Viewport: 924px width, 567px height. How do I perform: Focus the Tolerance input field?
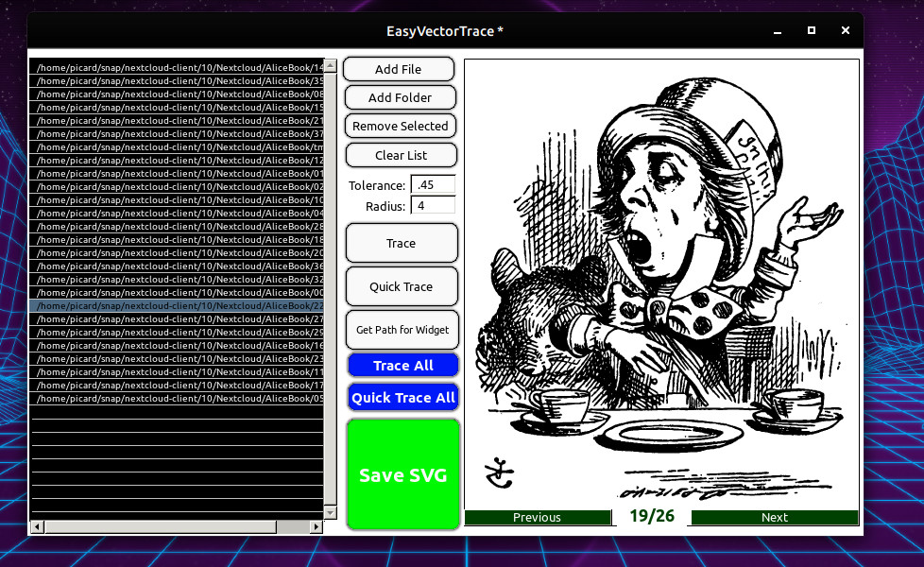(x=433, y=185)
